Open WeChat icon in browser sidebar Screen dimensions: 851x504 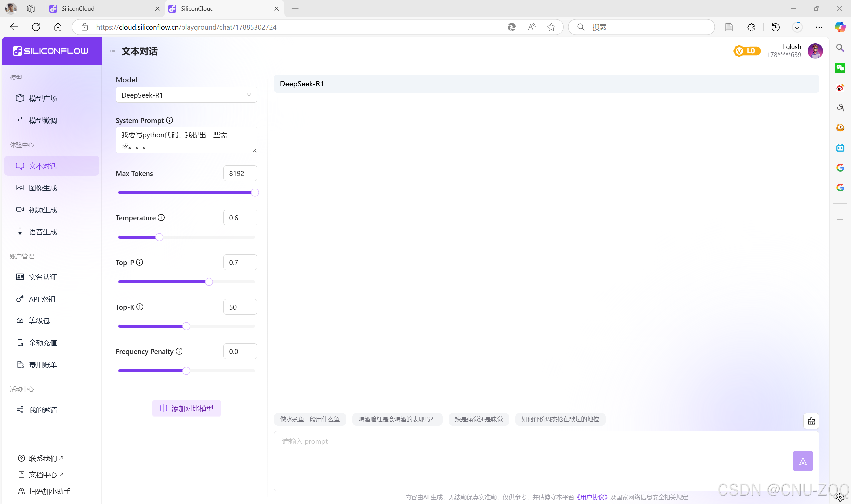tap(840, 68)
